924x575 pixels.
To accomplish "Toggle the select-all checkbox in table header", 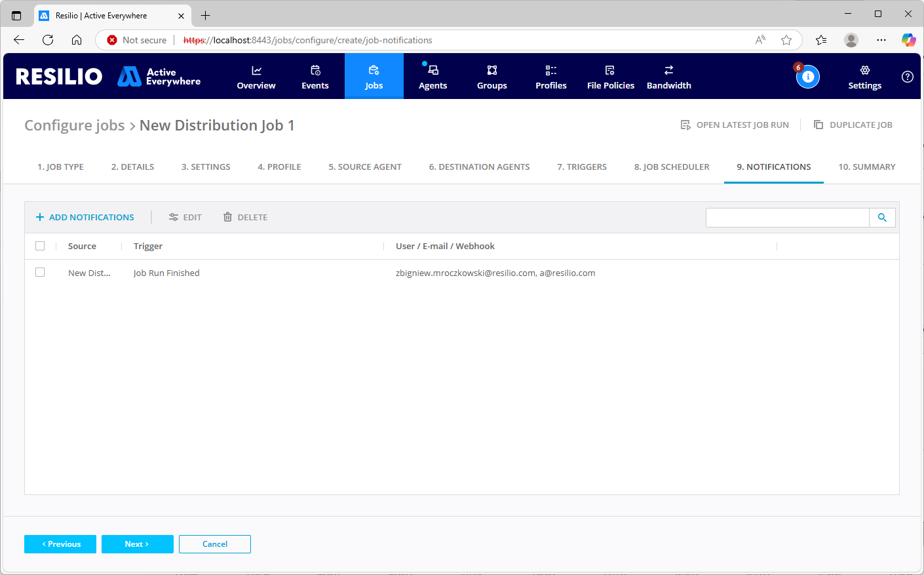I will pyautogui.click(x=40, y=246).
